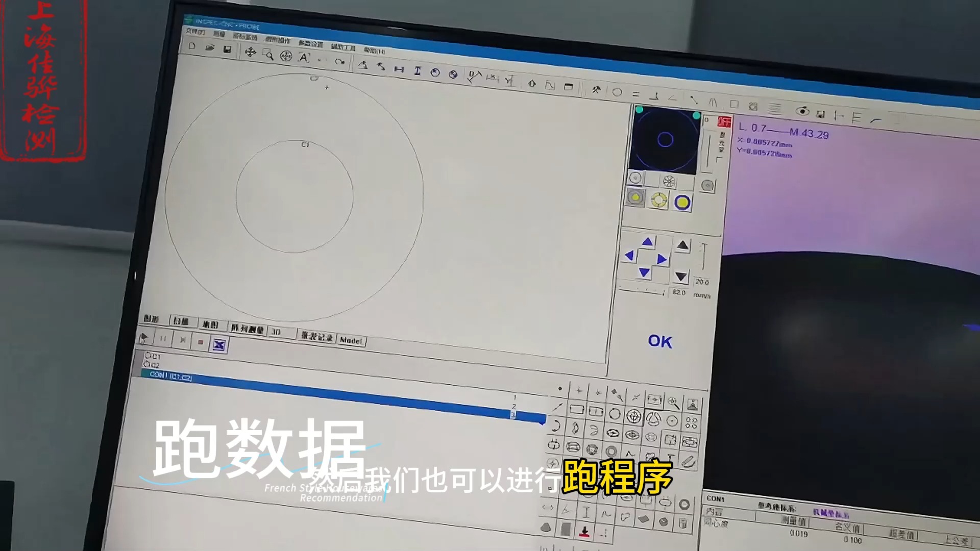Expand the CON1 tree item

[x=144, y=375]
